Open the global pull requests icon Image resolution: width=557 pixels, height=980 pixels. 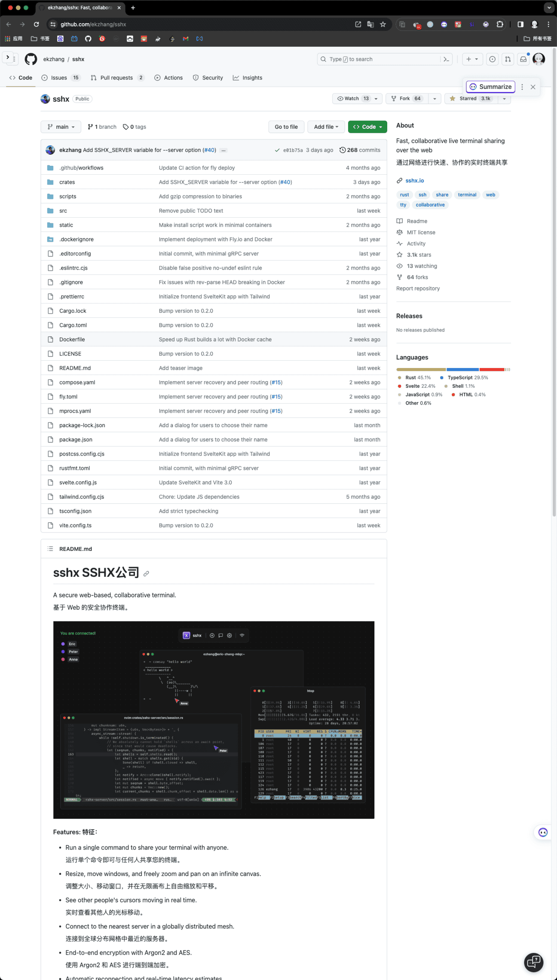point(508,59)
